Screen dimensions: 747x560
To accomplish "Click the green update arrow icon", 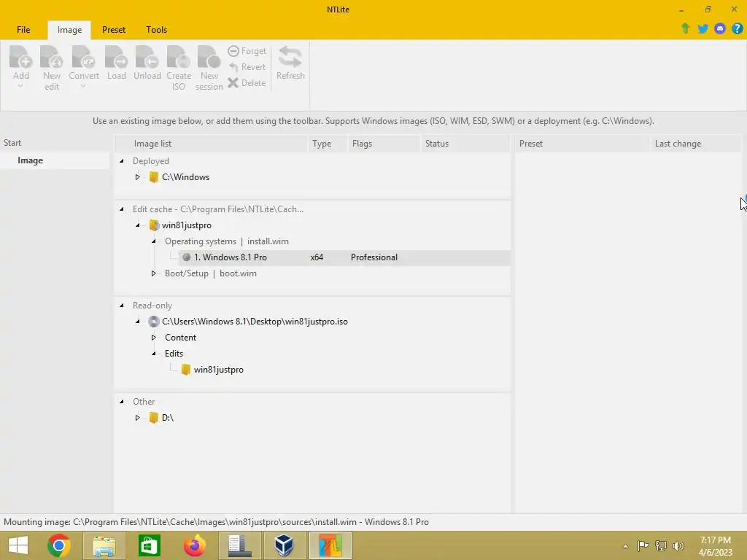I will coord(685,28).
